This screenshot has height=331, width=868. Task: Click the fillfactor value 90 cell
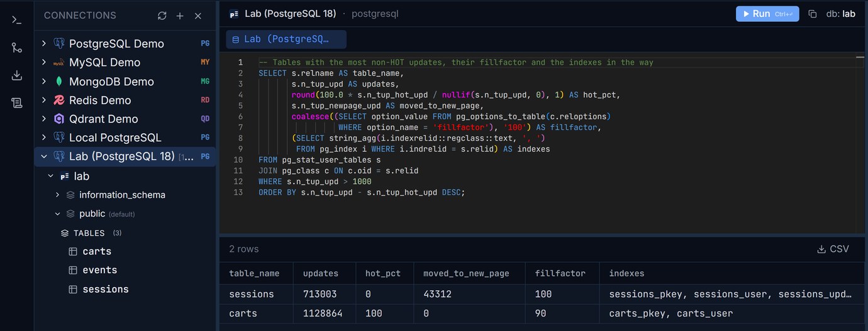pos(562,313)
